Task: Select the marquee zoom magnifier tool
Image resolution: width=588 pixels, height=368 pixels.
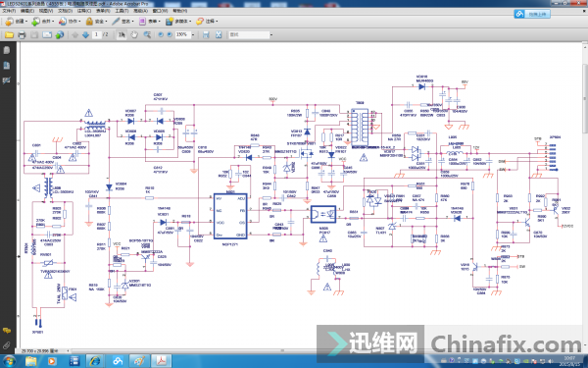Action: click(x=147, y=35)
